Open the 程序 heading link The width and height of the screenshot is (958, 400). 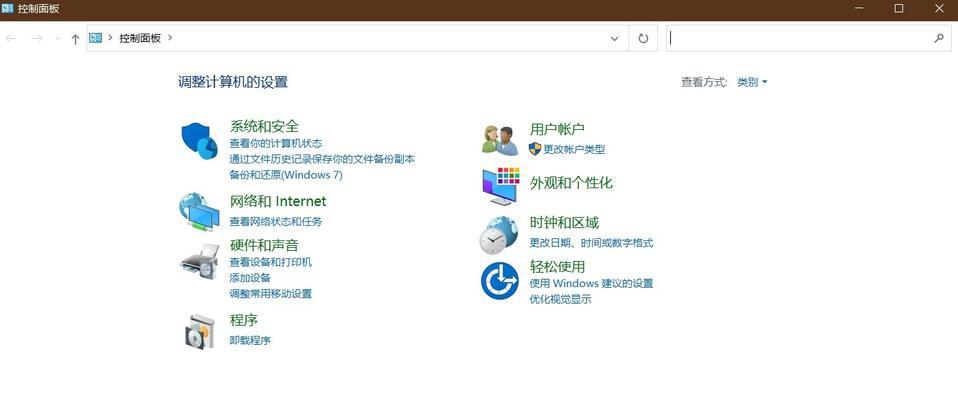243,320
